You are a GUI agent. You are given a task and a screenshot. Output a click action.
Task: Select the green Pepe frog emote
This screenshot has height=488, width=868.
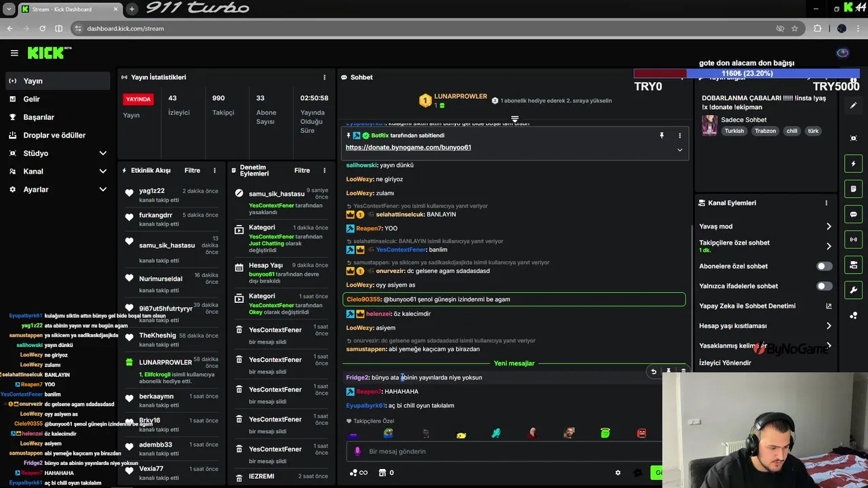click(x=389, y=433)
